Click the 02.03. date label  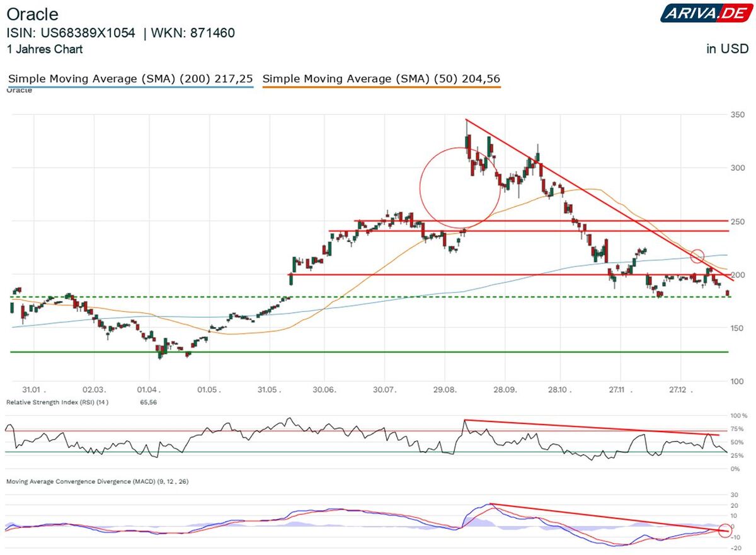click(94, 390)
